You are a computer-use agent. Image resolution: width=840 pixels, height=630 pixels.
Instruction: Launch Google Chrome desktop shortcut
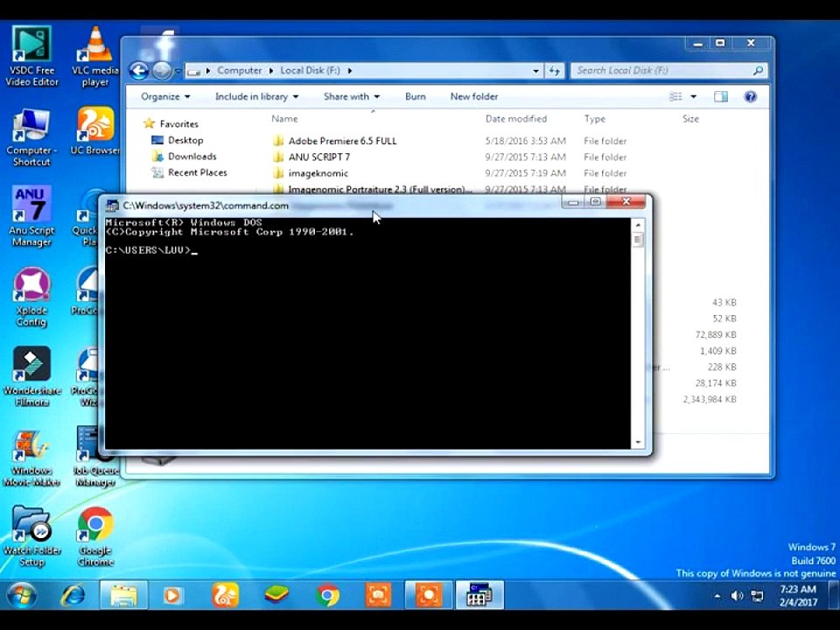coord(95,536)
